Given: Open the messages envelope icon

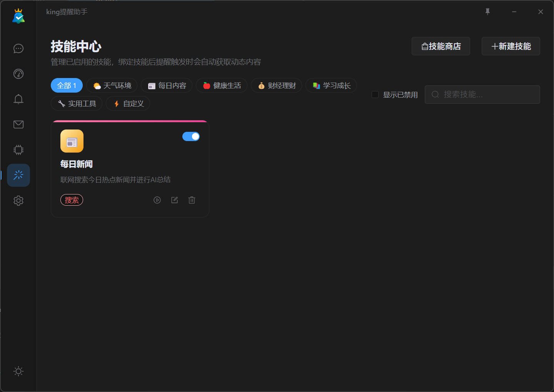Looking at the screenshot, I should coord(18,124).
